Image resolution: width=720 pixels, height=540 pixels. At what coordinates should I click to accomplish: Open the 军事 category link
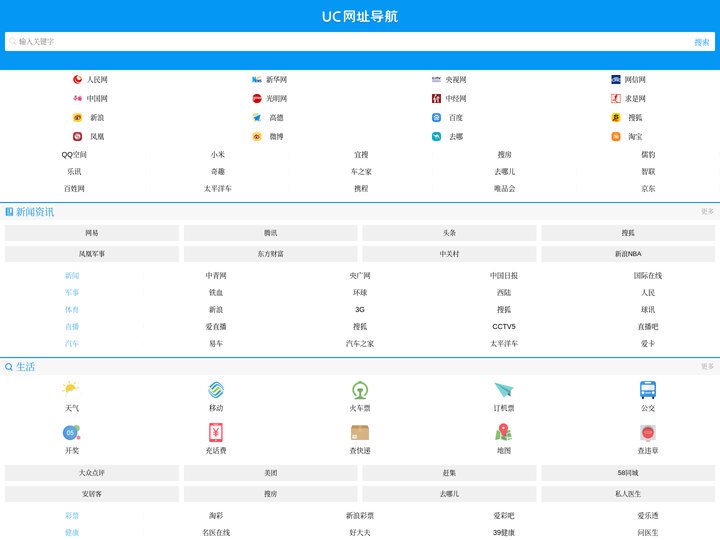point(72,292)
